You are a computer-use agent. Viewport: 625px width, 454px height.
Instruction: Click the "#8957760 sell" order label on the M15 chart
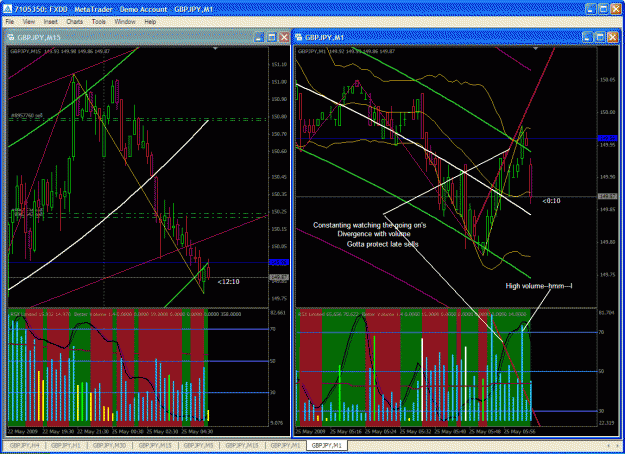(x=26, y=115)
